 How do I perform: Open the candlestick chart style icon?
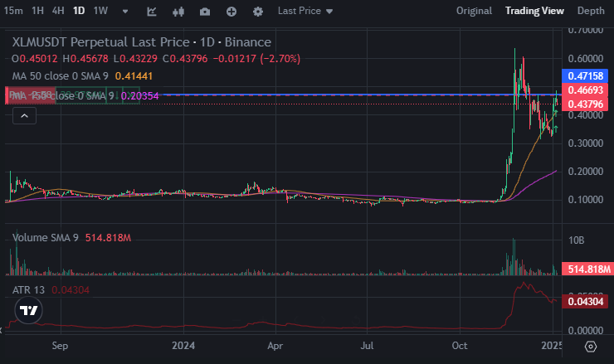[178, 12]
